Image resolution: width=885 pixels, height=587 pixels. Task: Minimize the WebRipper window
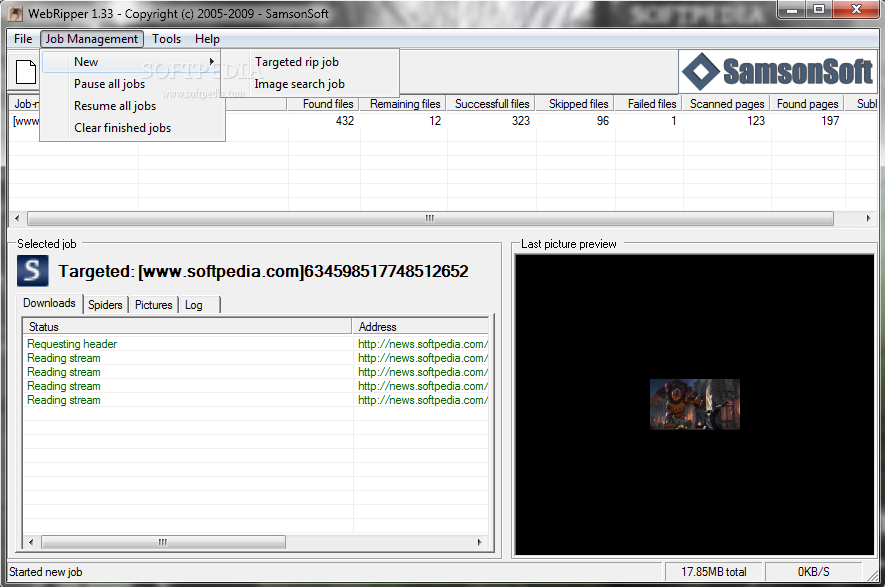pyautogui.click(x=792, y=10)
